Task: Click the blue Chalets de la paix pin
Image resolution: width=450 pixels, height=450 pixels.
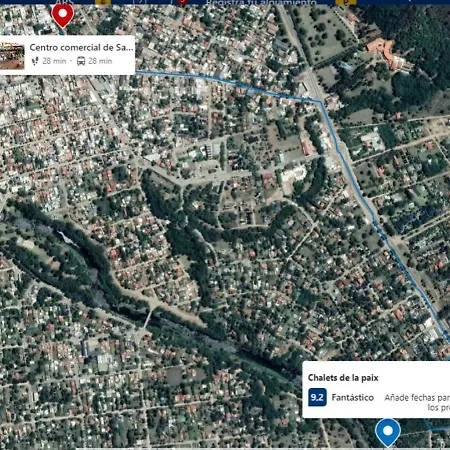Action: click(388, 432)
